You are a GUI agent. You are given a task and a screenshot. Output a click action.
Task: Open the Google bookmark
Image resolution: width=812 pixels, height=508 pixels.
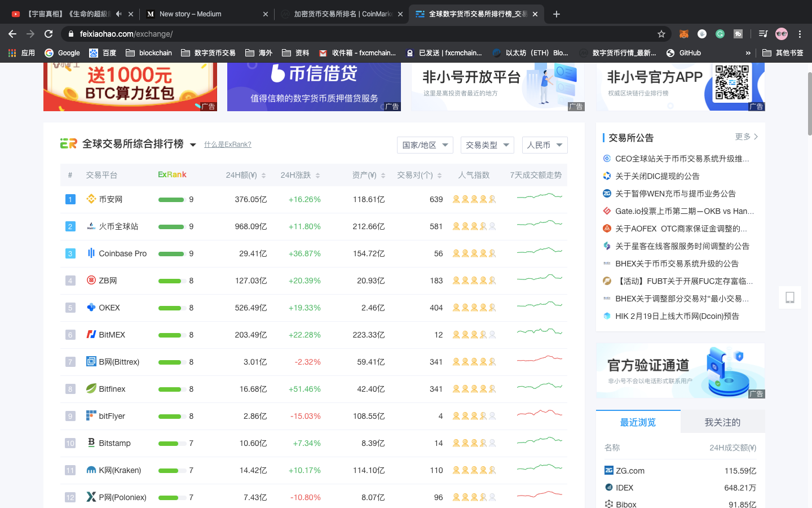pos(63,53)
